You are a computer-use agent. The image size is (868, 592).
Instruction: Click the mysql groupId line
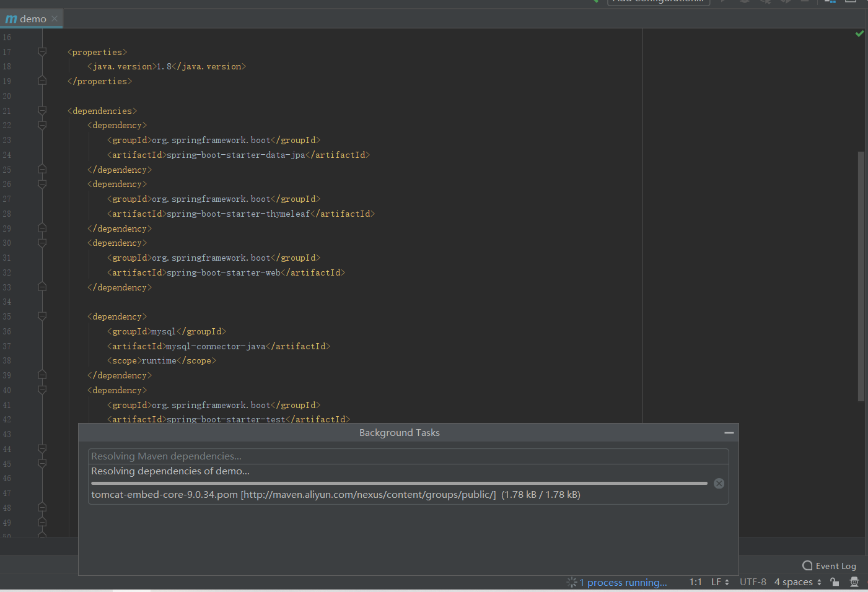(x=167, y=332)
